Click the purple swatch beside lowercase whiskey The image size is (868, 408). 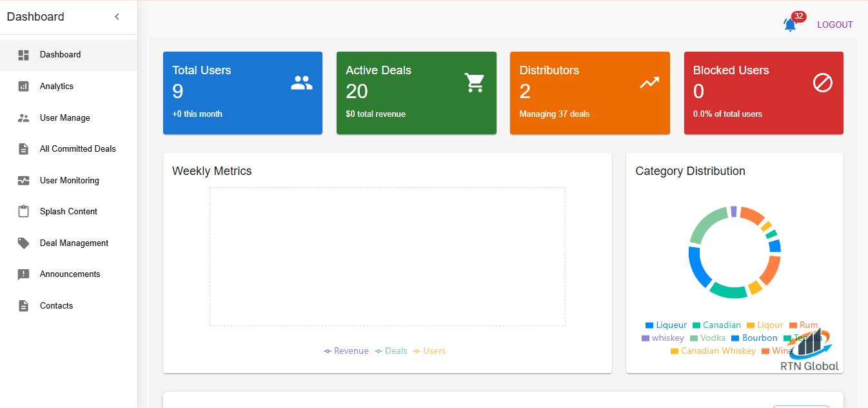point(646,338)
